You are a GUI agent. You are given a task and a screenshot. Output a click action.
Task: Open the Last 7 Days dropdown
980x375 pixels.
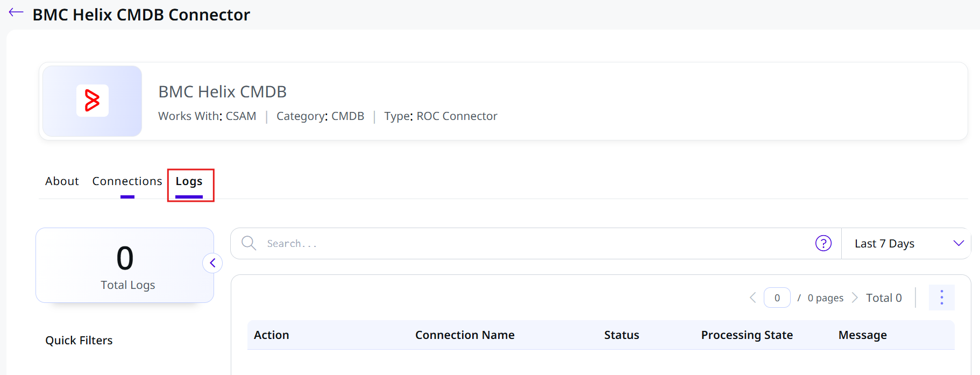(906, 244)
